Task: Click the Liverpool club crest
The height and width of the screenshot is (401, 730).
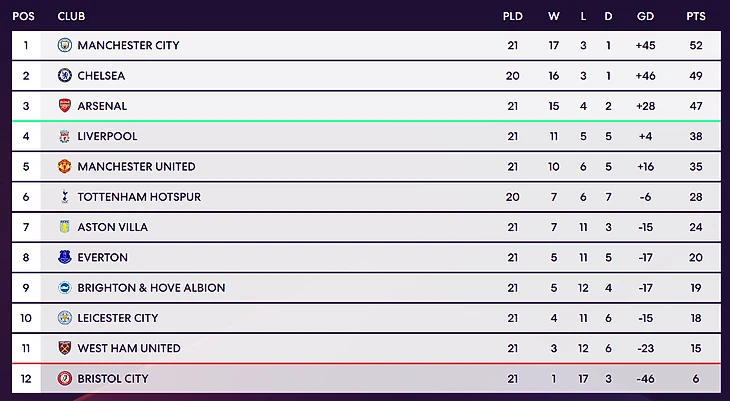Action: (65, 136)
